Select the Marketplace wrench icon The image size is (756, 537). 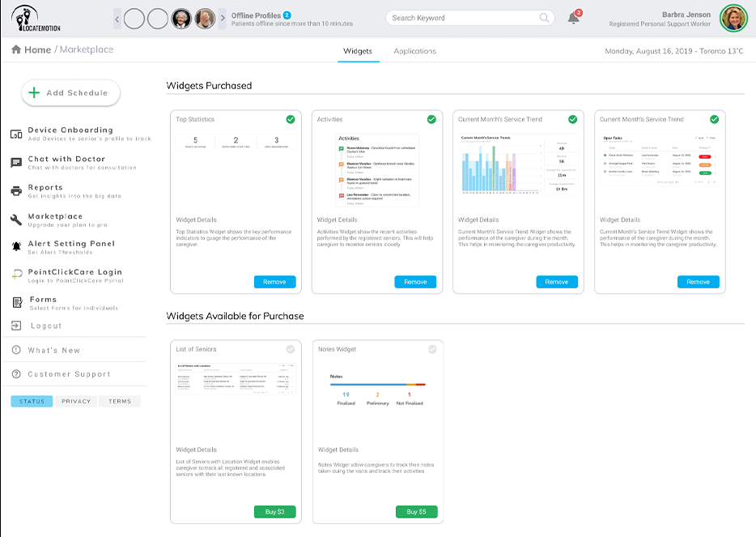tap(16, 219)
